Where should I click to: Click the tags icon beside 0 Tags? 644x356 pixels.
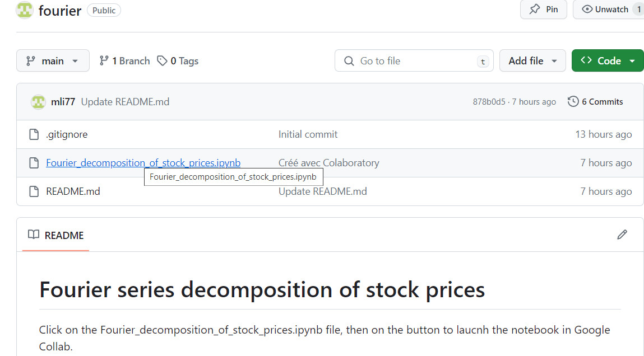[162, 60]
